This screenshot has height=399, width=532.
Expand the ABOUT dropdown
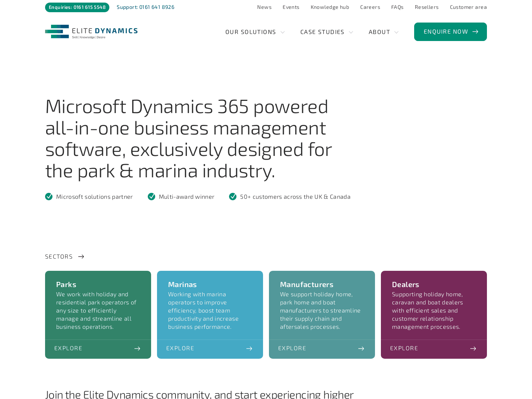[x=383, y=32]
